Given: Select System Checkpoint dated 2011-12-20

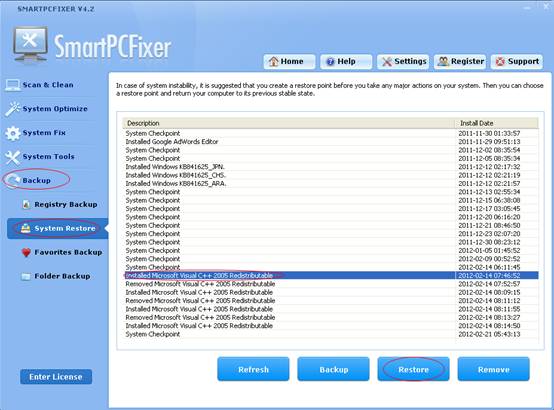Looking at the screenshot, I should pos(331,217).
